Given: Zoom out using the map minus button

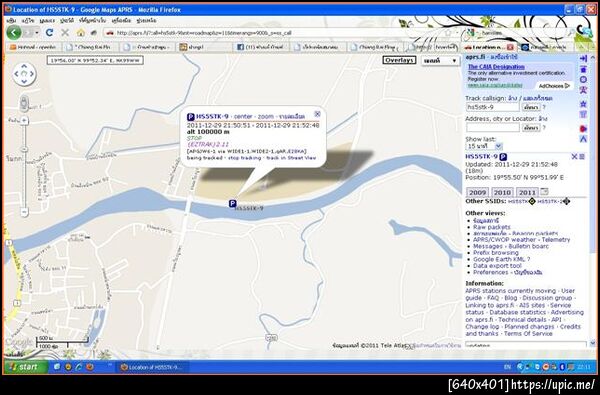Looking at the screenshot, I should (x=24, y=211).
